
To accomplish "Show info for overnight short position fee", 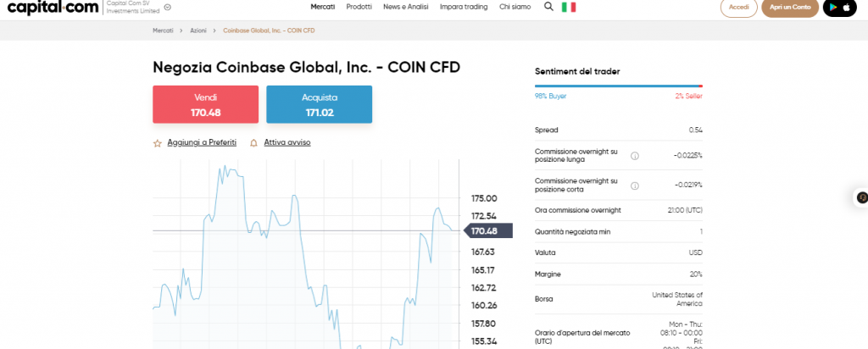I will (634, 186).
